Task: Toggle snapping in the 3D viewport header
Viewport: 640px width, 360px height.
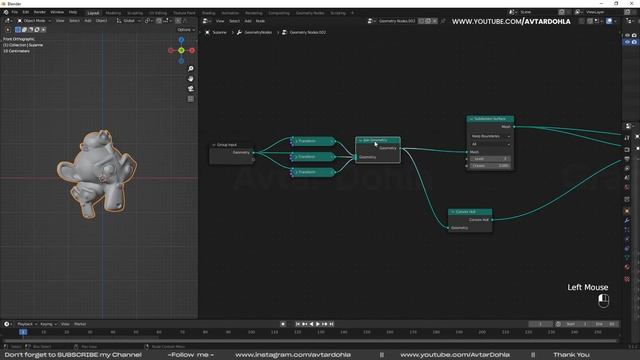Action: pos(159,20)
